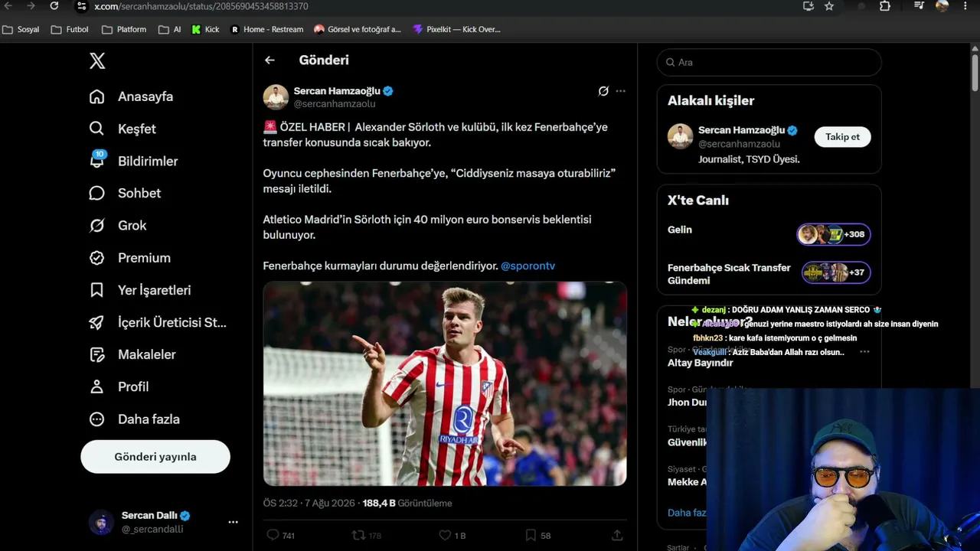Open the Profil person icon
The height and width of the screenshot is (551, 980).
pos(96,386)
